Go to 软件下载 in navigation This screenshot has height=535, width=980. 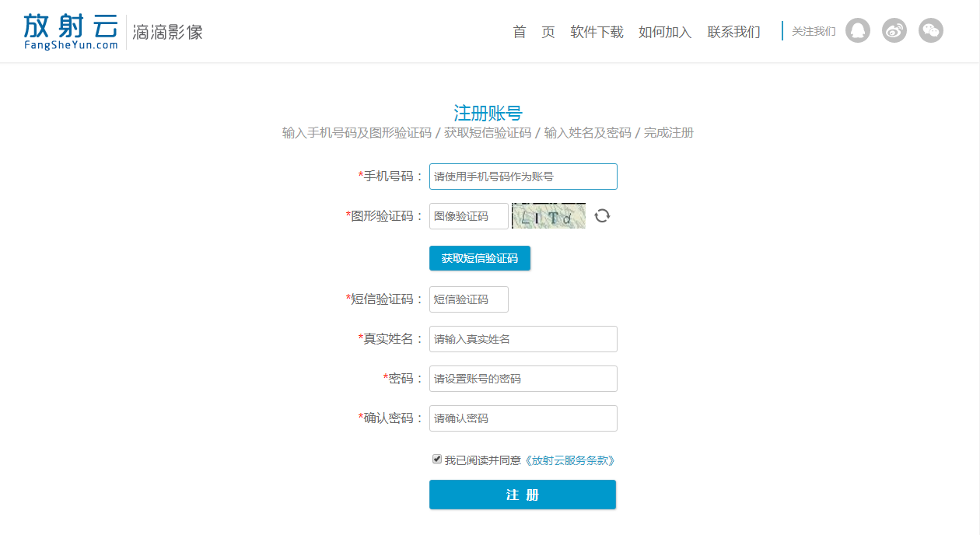coord(597,32)
